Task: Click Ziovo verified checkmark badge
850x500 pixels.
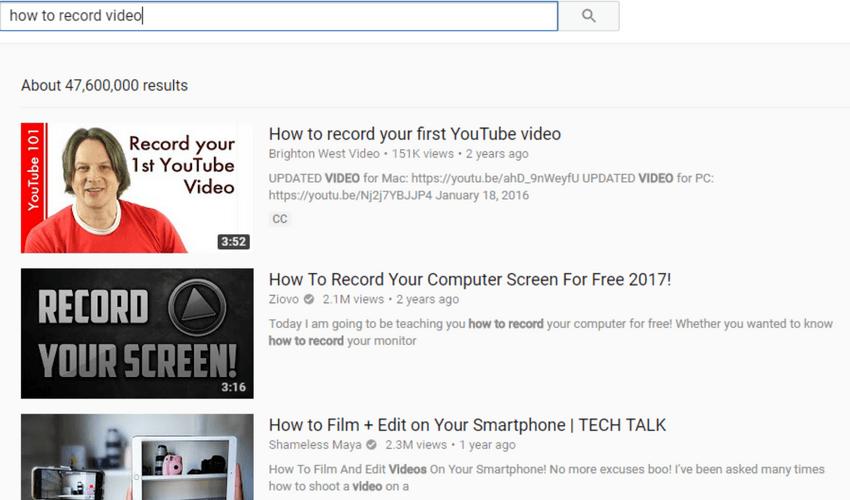Action: point(309,299)
